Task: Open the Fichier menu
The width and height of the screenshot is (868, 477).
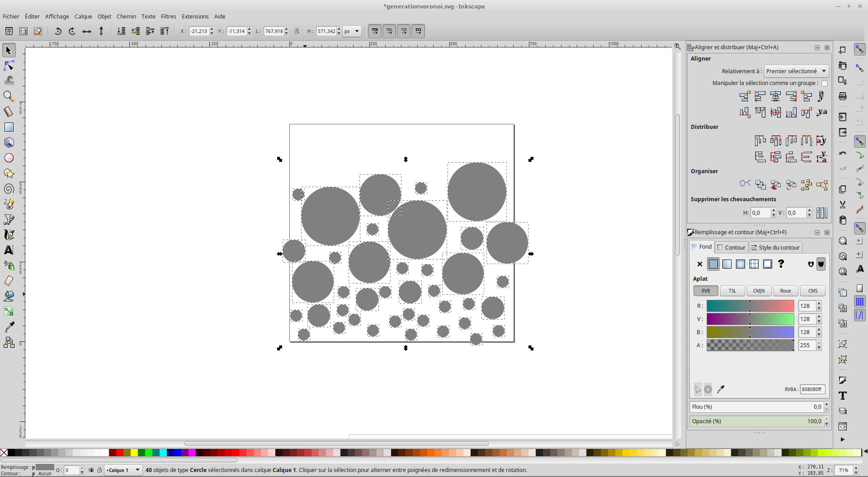Action: pos(11,17)
